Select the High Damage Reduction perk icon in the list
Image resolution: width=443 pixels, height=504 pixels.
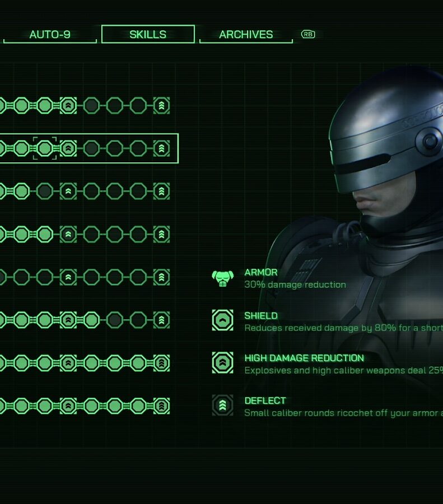click(222, 362)
